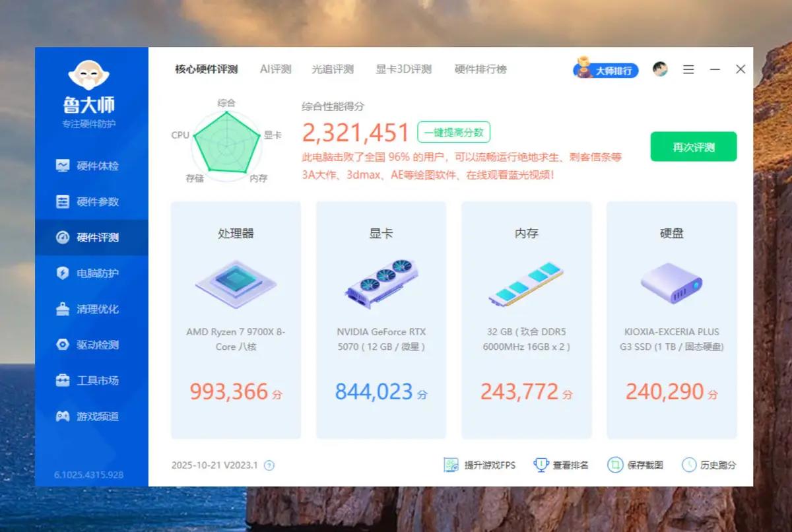Minimize the 鲁大师 window
Image resolution: width=792 pixels, height=532 pixels.
[715, 69]
